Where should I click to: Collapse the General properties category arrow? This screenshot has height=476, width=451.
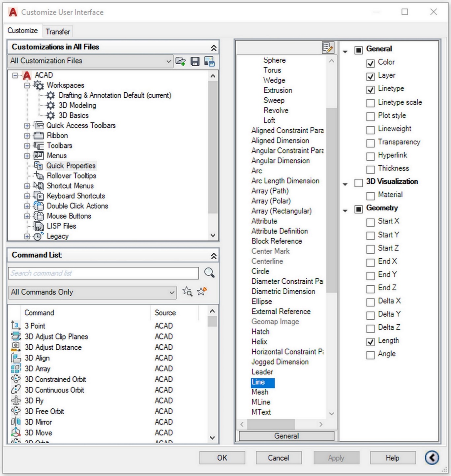pos(345,52)
